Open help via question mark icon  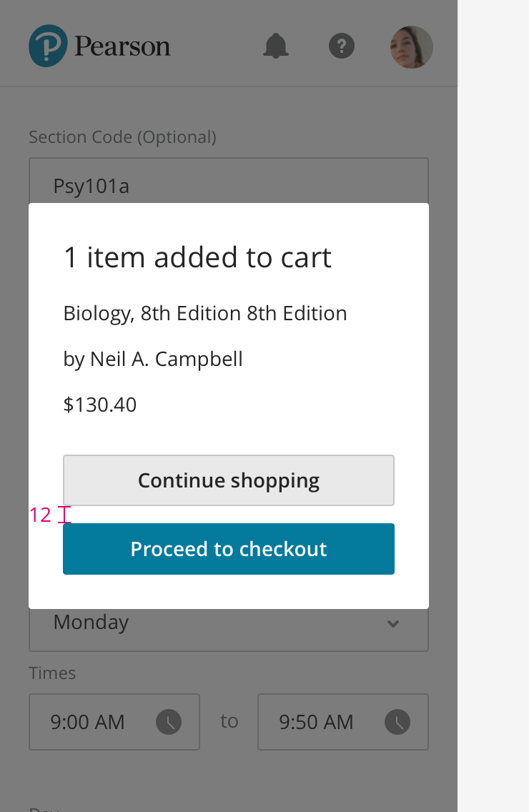click(x=342, y=46)
